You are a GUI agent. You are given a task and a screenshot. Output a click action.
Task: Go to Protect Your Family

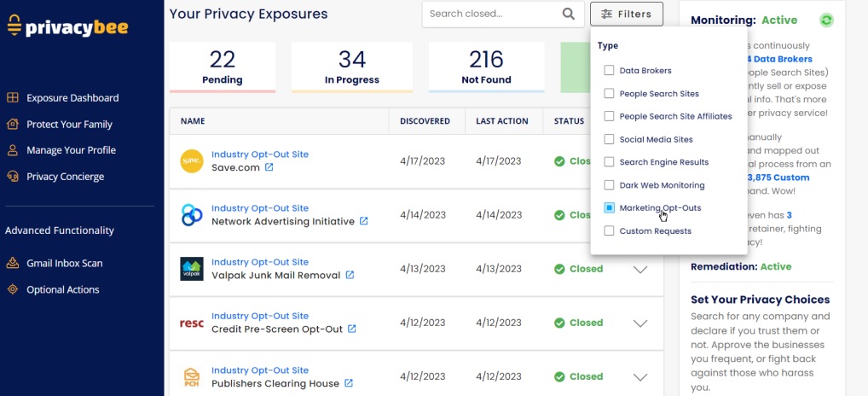[x=69, y=124]
